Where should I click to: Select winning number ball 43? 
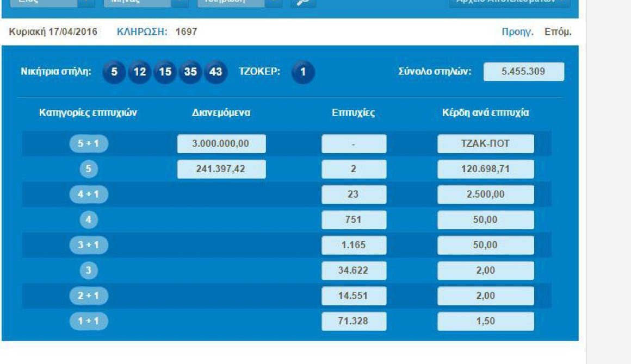click(216, 72)
